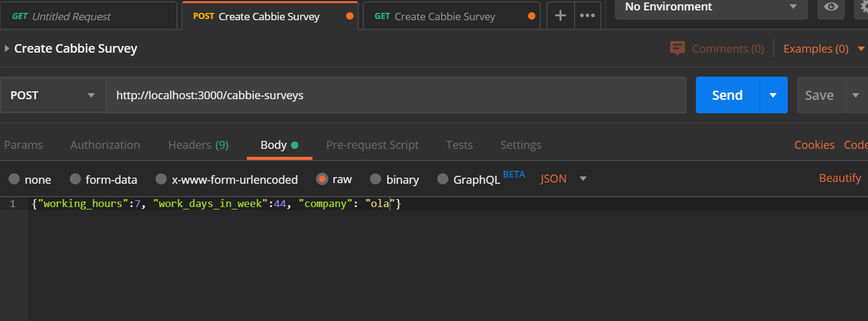Select the raw body type radio
The width and height of the screenshot is (868, 321).
pyautogui.click(x=322, y=179)
